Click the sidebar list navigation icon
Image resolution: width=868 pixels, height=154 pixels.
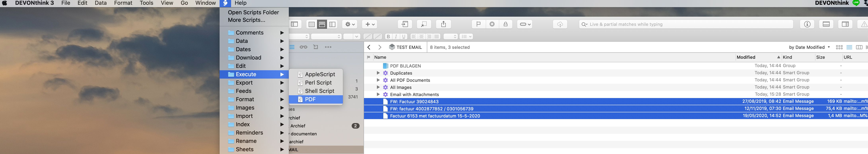(292, 47)
